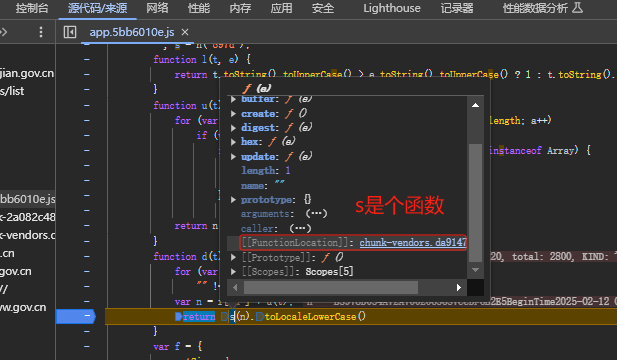The height and width of the screenshot is (360, 617).
Task: Select the app.5bb6010e.js file tab
Action: [x=132, y=32]
